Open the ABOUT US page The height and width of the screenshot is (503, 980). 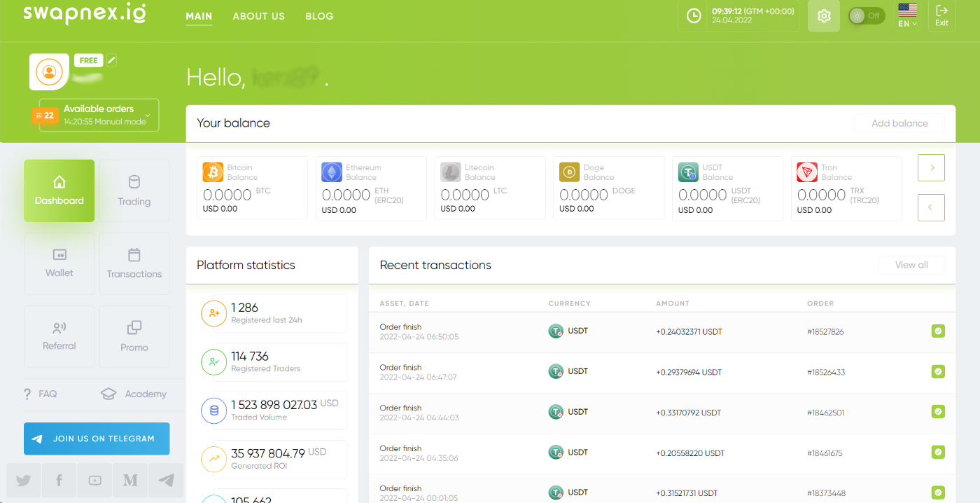click(x=258, y=16)
